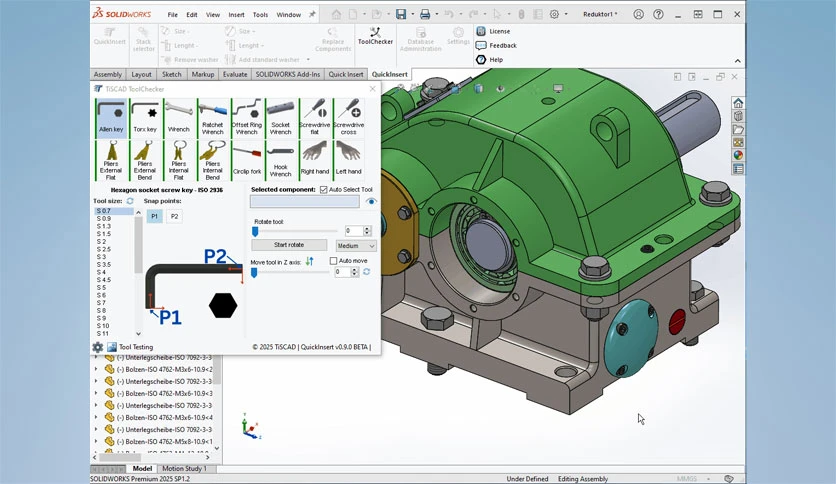This screenshot has width=836, height=484.
Task: Select the Torx key tool
Action: point(145,118)
